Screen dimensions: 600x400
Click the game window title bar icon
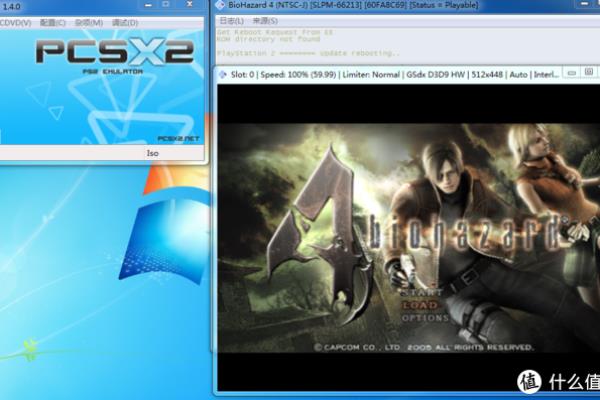(x=223, y=75)
